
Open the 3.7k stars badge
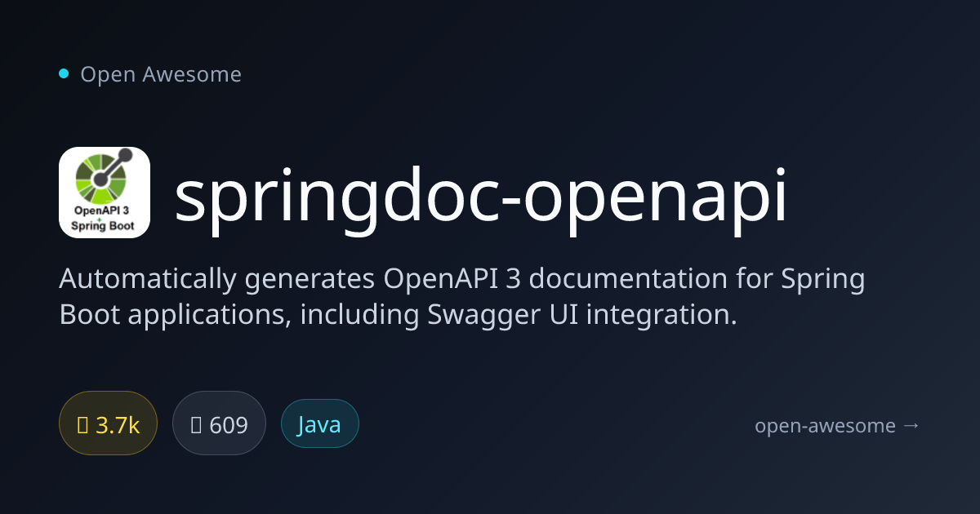click(x=108, y=423)
